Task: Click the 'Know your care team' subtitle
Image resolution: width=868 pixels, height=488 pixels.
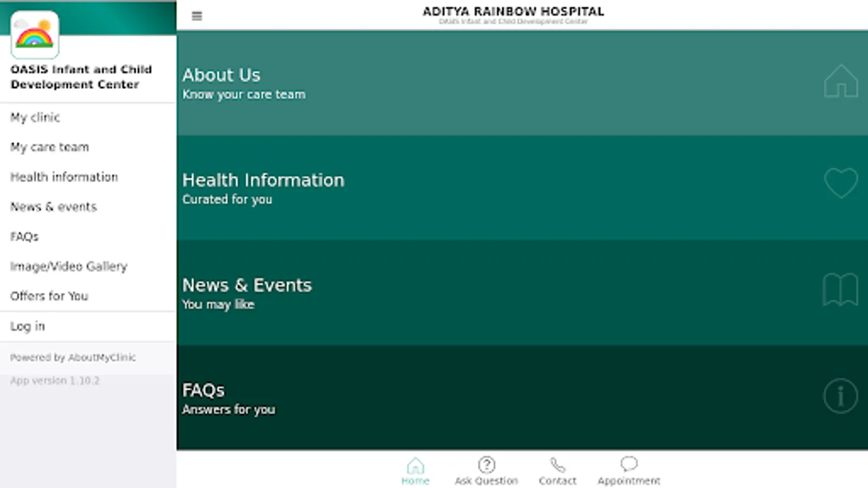Action: click(244, 95)
